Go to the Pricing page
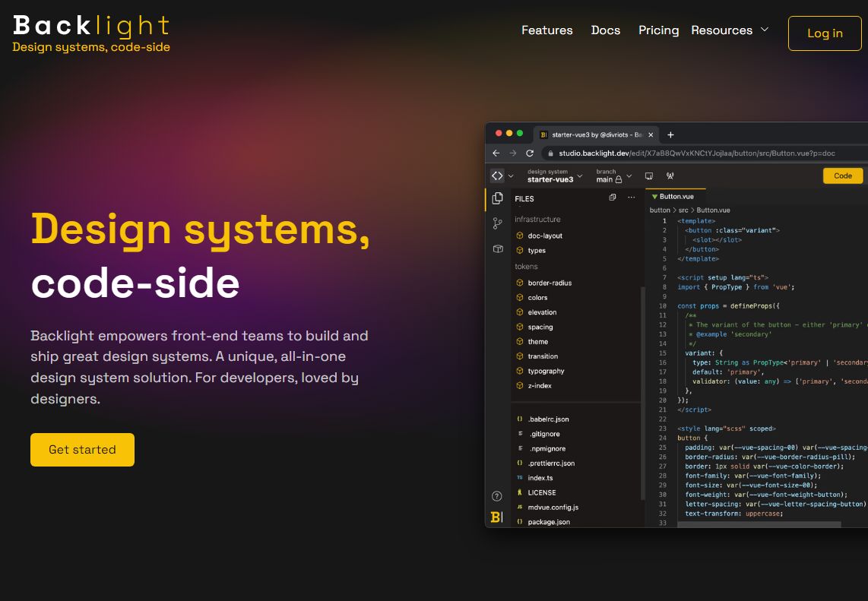Image resolution: width=868 pixels, height=601 pixels. [658, 30]
